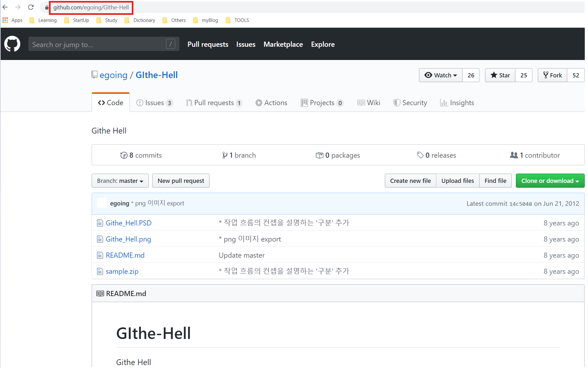
Task: Open the sample.zip file
Action: point(122,271)
